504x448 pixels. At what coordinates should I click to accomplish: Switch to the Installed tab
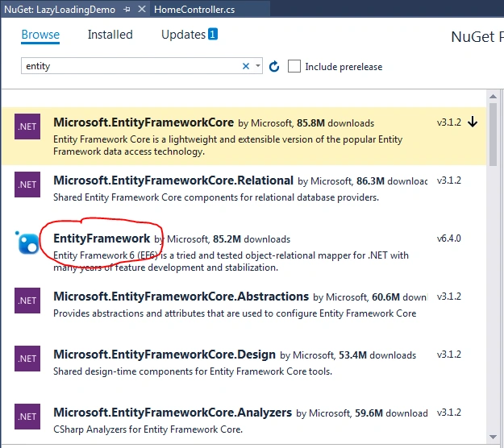pos(110,35)
